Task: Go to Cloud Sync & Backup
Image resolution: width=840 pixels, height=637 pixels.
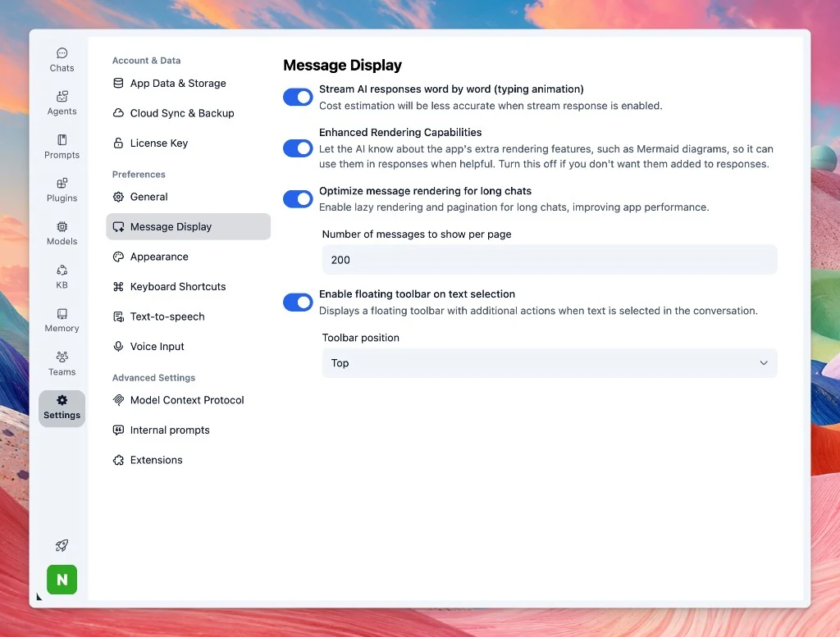Action: coord(188,113)
